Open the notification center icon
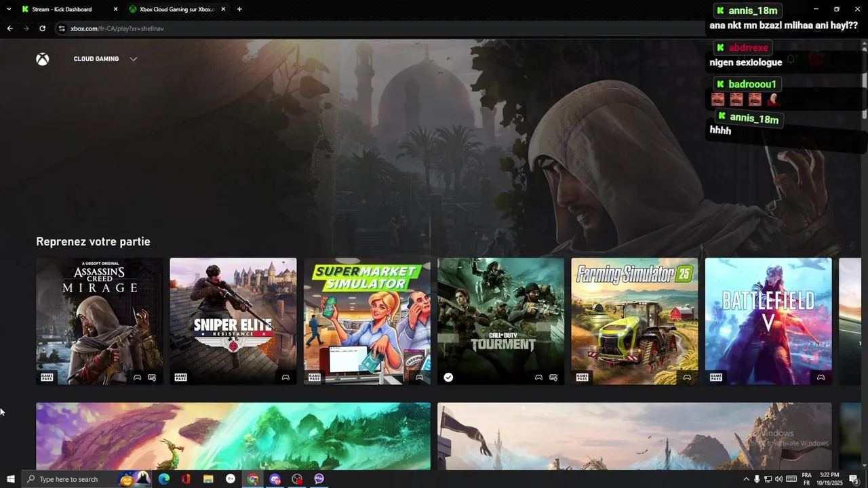Viewport: 868px width, 488px height. coord(854,479)
